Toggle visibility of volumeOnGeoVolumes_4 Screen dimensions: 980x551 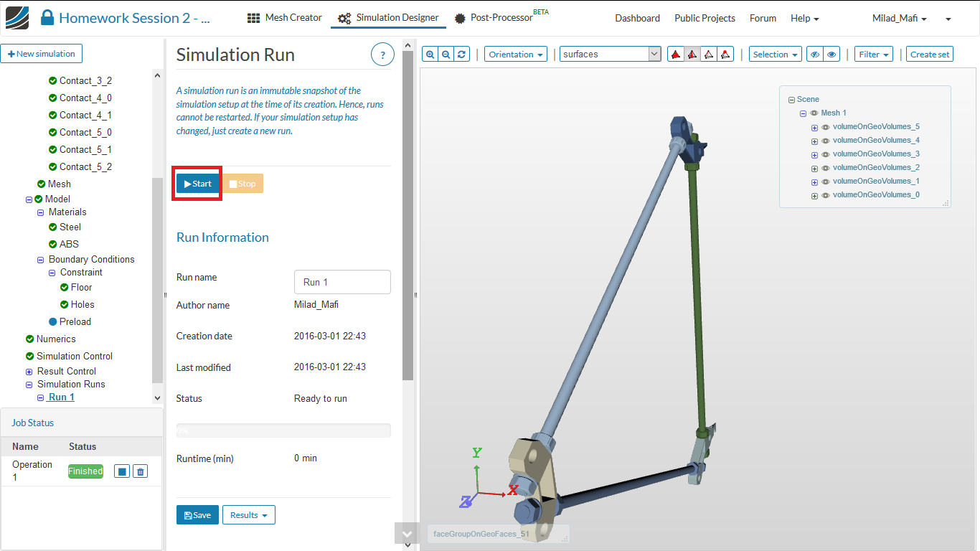[826, 141]
